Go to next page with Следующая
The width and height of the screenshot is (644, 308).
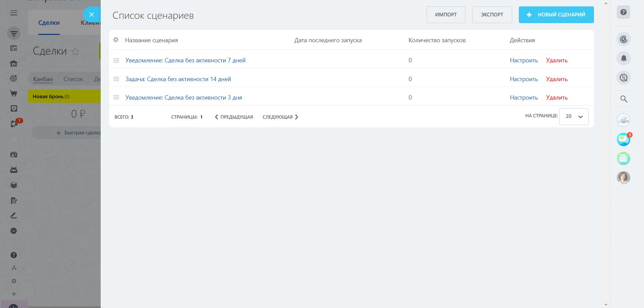click(280, 117)
